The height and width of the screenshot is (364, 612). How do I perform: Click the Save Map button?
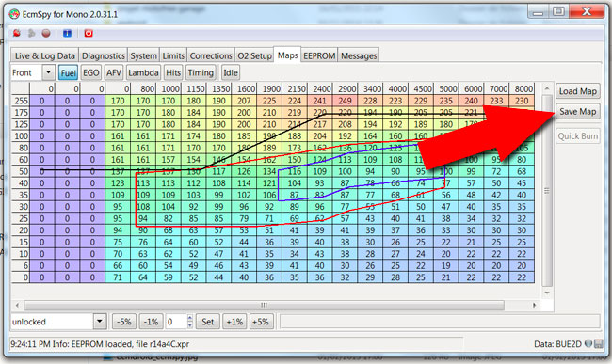[578, 112]
